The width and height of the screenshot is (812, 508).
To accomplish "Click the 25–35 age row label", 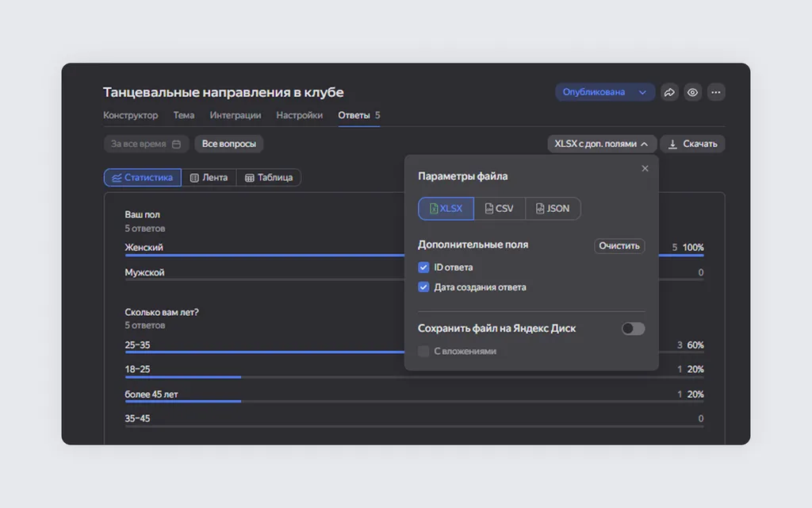I will click(137, 344).
